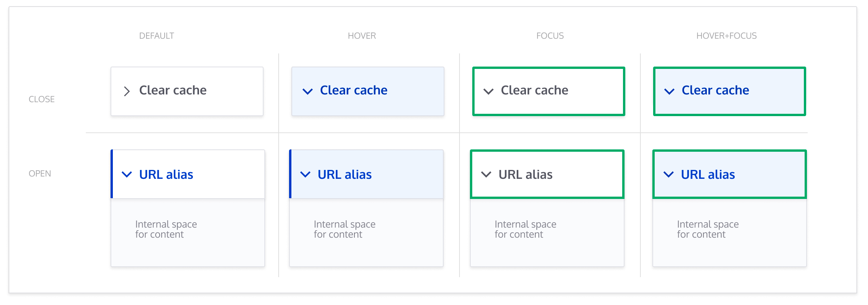The width and height of the screenshot is (868, 305).
Task: Collapse the focused URL alias accordion
Action: [x=546, y=175]
